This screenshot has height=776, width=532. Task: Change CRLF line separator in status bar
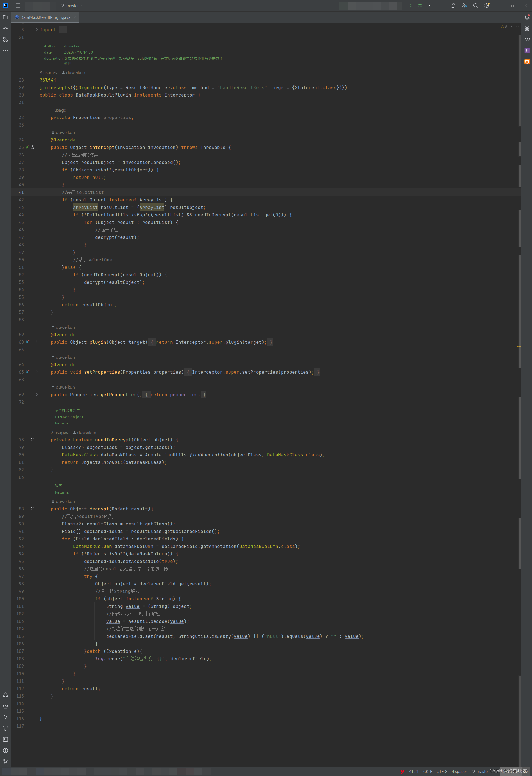(427, 771)
